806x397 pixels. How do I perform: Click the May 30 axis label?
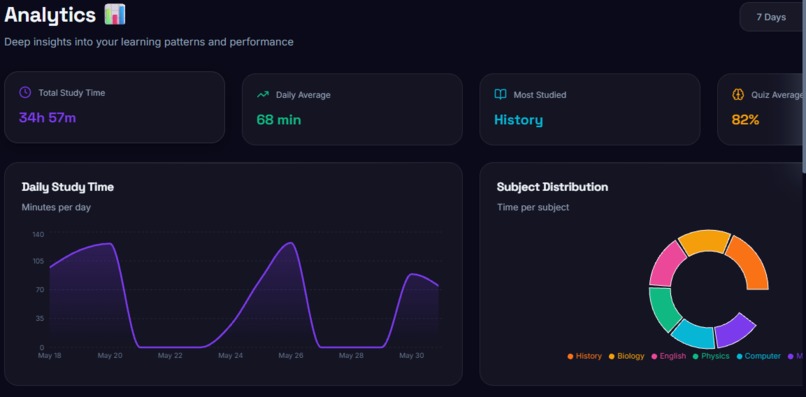tap(412, 355)
